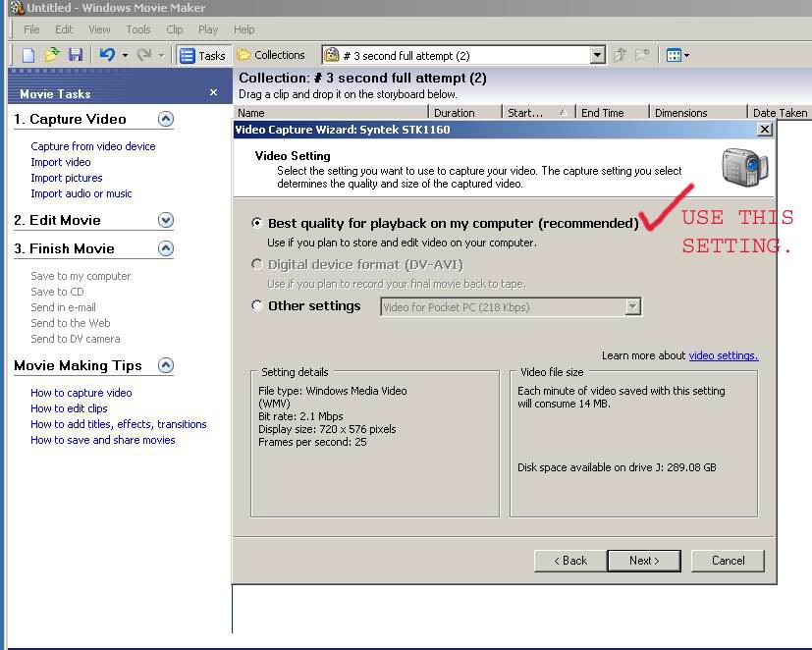Click the New Collection Folder icon
Screen dimensions: 812x650
pos(642,55)
